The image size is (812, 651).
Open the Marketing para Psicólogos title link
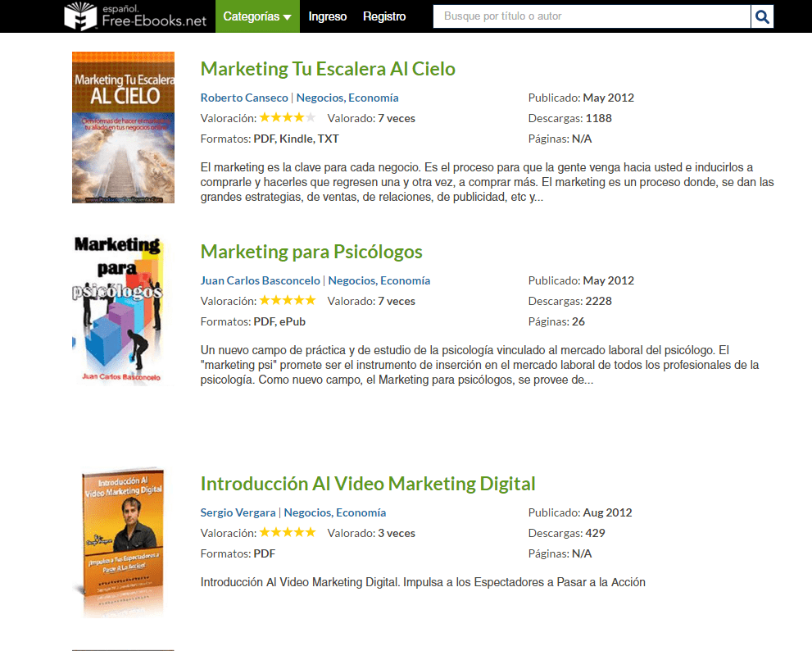click(311, 252)
